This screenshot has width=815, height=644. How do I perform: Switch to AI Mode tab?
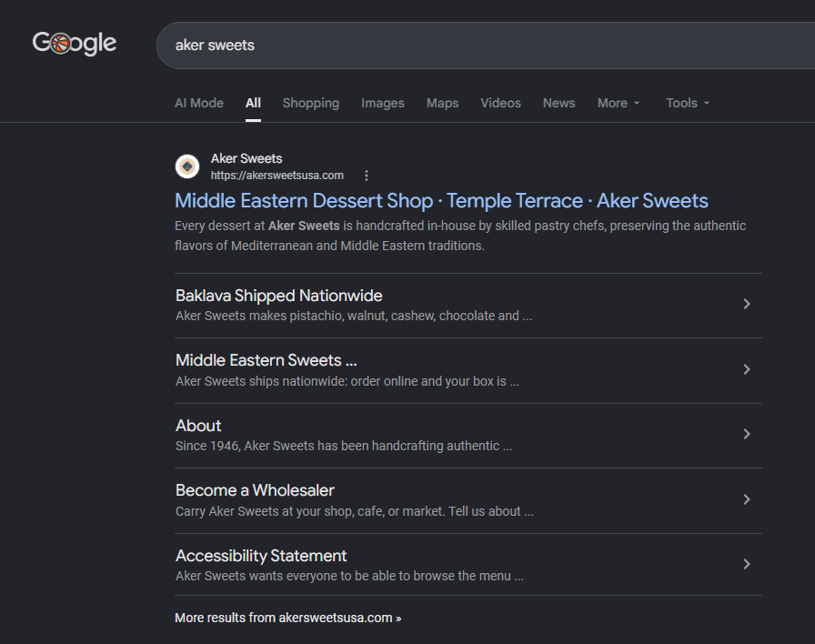(199, 103)
